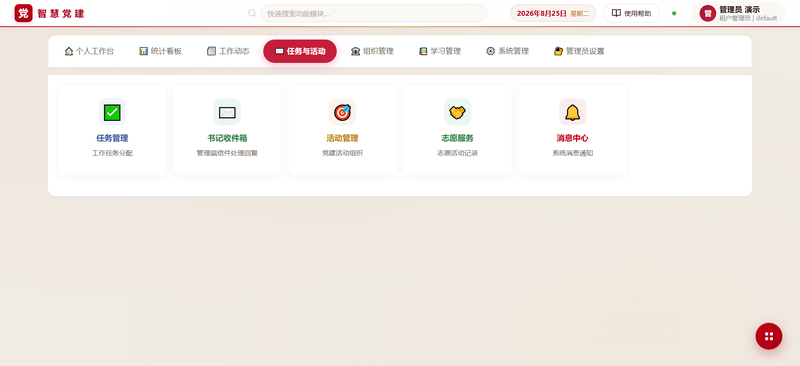Switch to the 个人工作台 tab
This screenshot has width=800, height=366.
click(89, 51)
